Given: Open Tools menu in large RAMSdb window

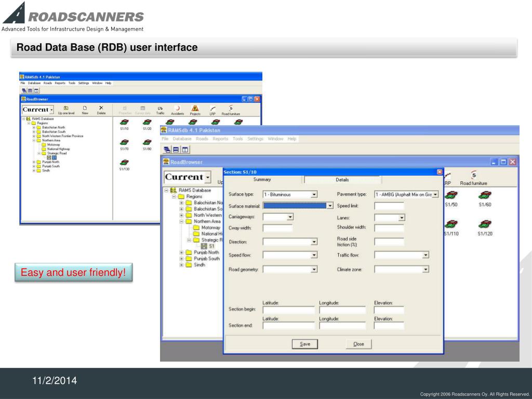Looking at the screenshot, I should click(x=238, y=139).
